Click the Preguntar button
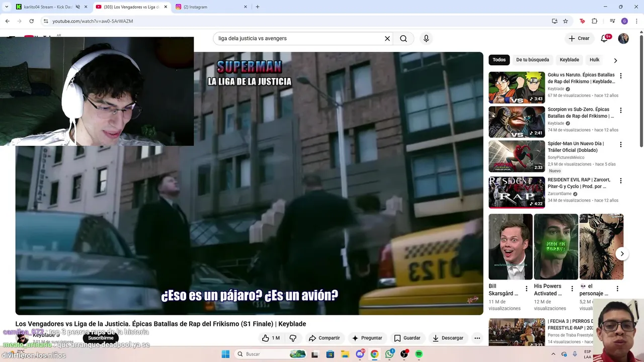 (x=367, y=338)
